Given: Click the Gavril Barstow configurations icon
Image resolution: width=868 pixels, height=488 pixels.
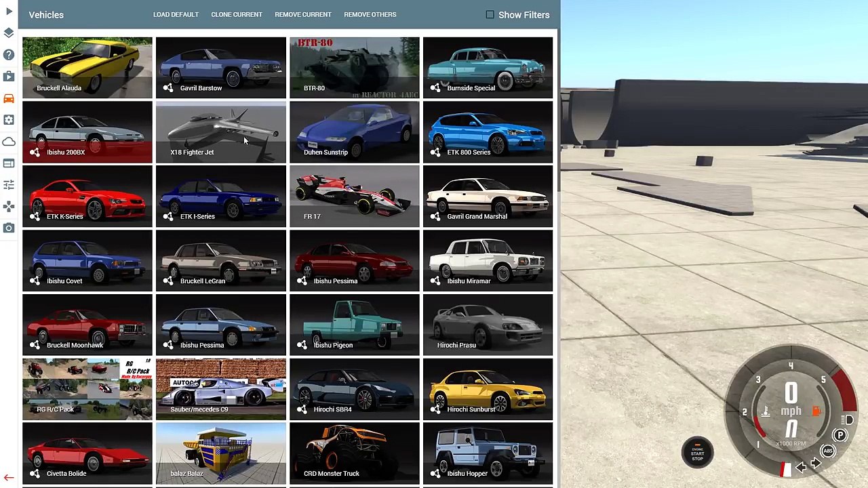Looking at the screenshot, I should (168, 88).
